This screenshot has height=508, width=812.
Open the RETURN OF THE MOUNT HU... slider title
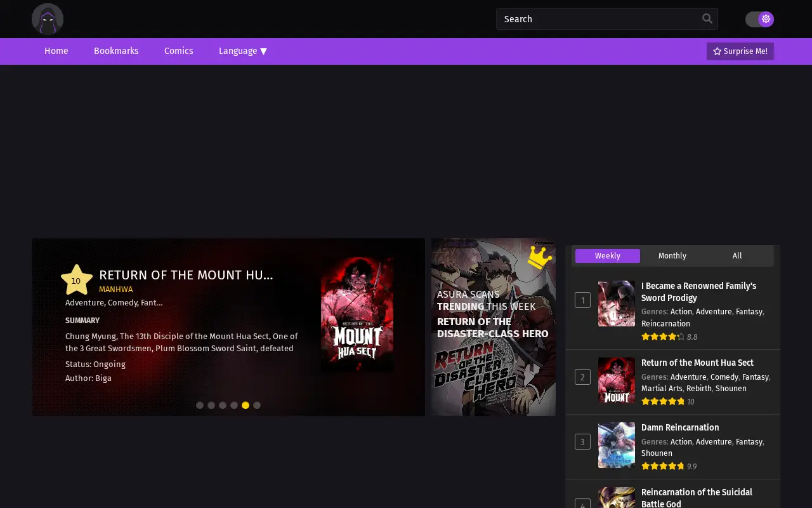click(186, 275)
